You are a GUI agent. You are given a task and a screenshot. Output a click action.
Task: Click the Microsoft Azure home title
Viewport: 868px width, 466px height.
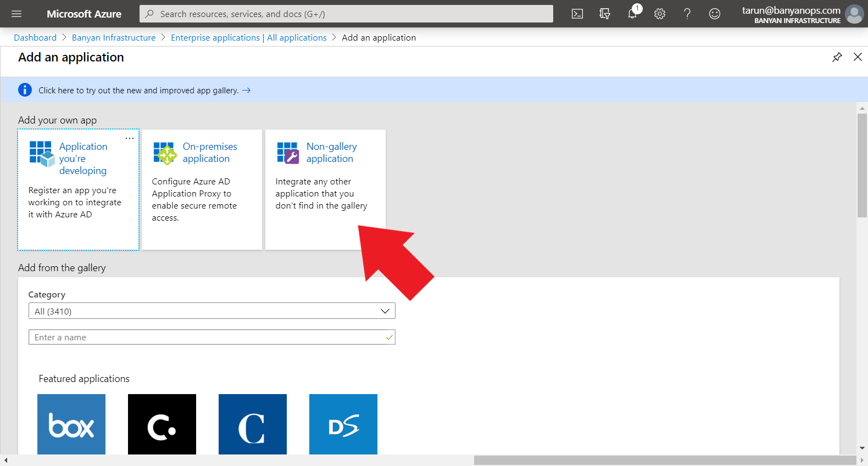click(84, 14)
